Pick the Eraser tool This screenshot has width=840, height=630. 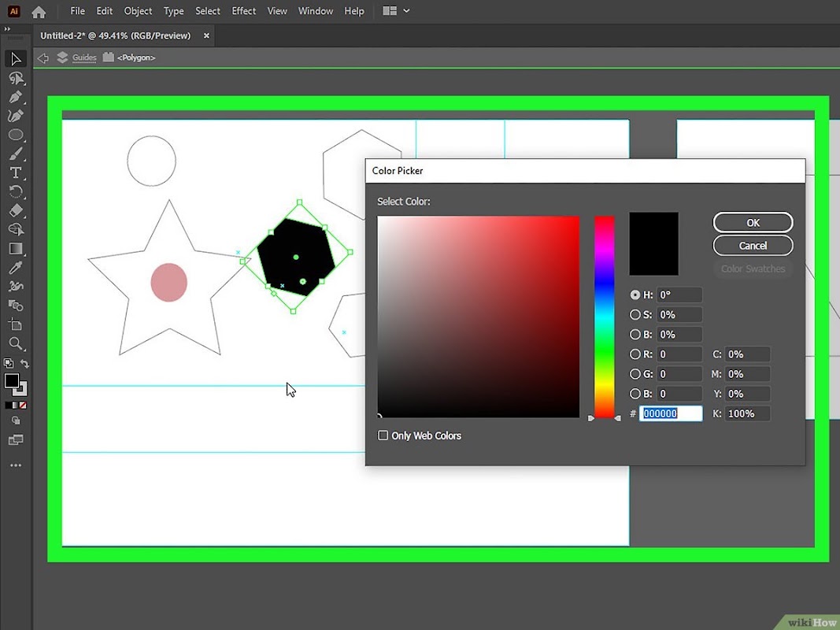16,210
